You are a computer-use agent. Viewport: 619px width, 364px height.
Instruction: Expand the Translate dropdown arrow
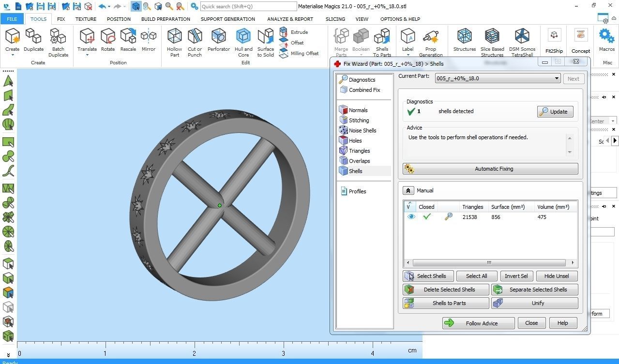[x=87, y=55]
